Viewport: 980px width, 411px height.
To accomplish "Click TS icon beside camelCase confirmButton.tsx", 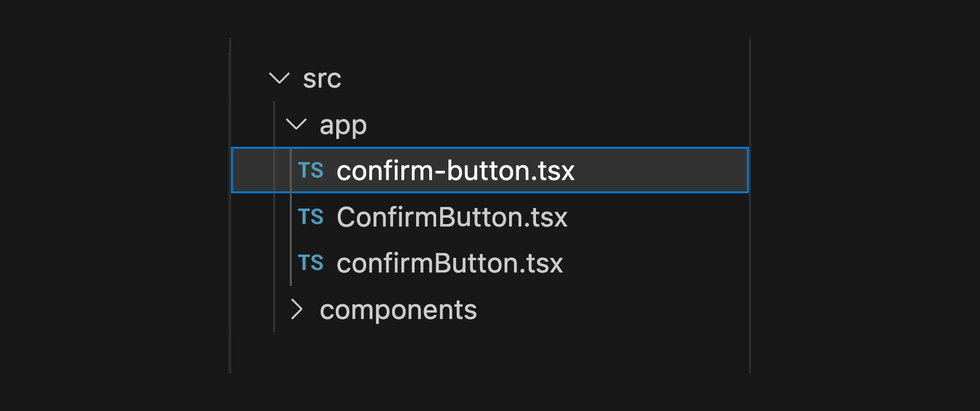I will click(x=311, y=263).
